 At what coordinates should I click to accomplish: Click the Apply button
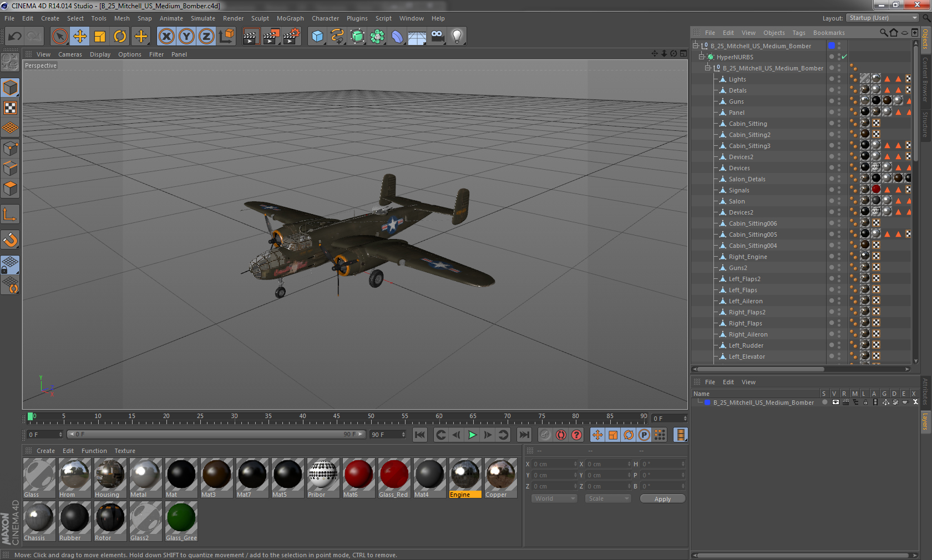coord(662,498)
